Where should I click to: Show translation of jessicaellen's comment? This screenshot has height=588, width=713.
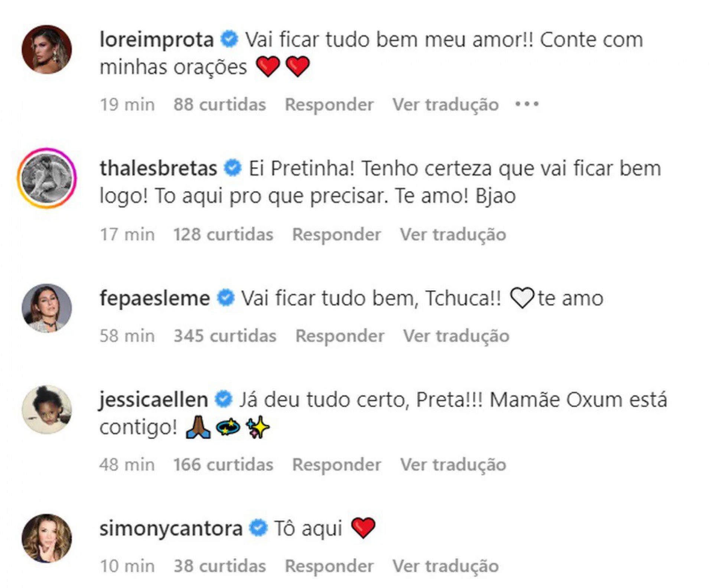pos(453,464)
